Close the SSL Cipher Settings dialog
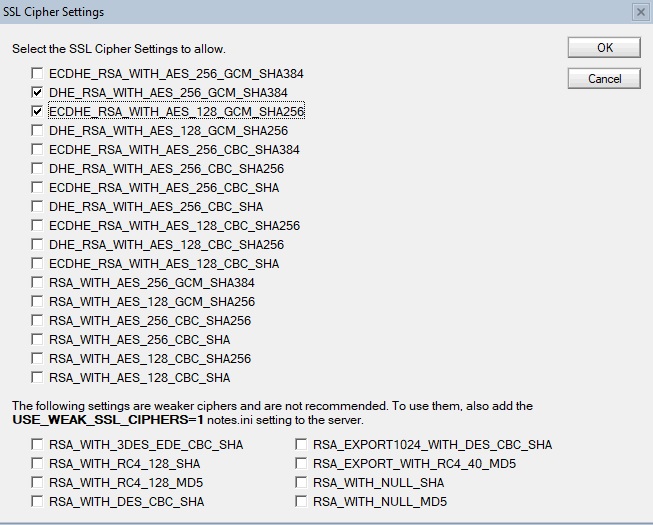Viewport: 653px width, 525px height. coord(641,12)
